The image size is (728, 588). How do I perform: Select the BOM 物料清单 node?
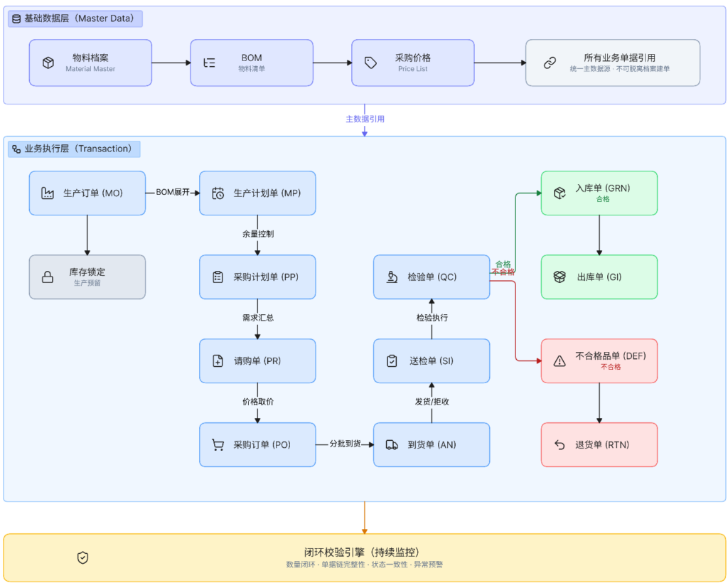click(252, 63)
